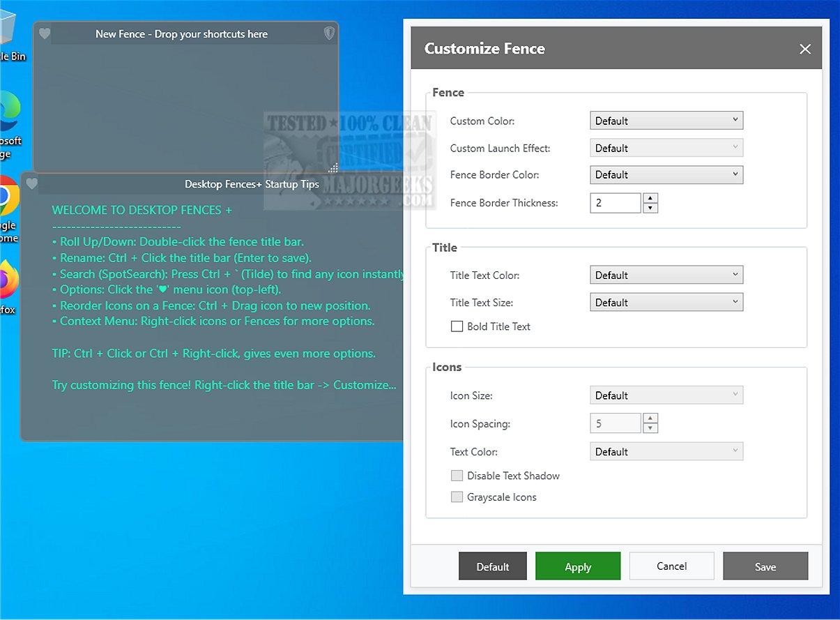Click 'Customize Fence' dialog title

484,49
